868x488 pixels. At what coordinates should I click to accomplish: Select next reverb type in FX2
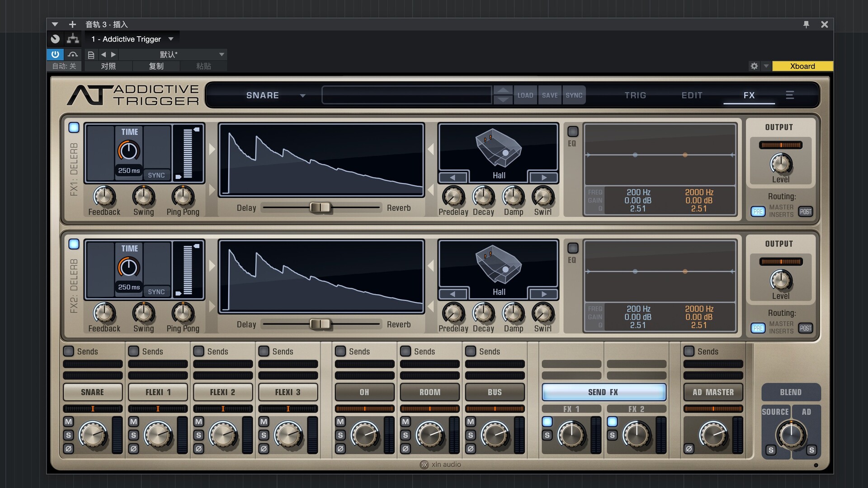pos(544,294)
